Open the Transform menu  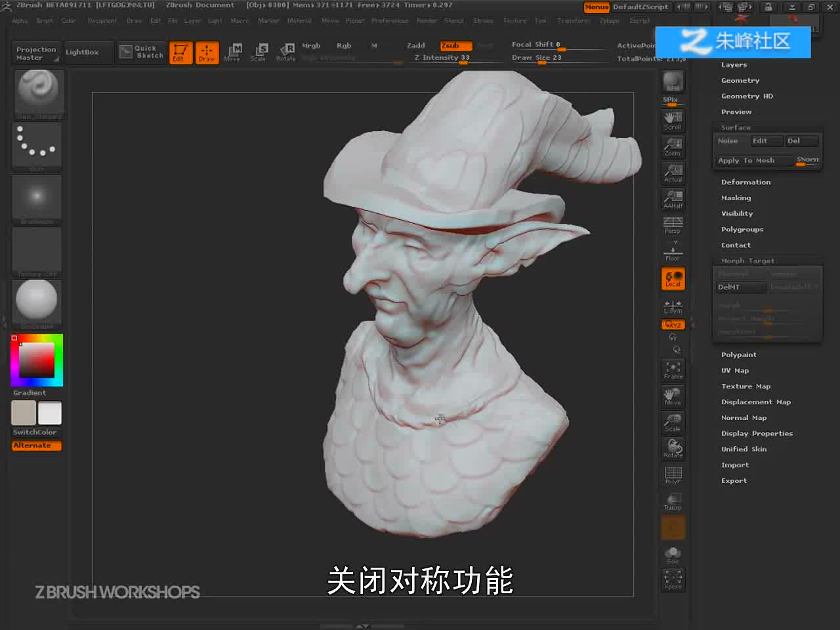[x=573, y=21]
